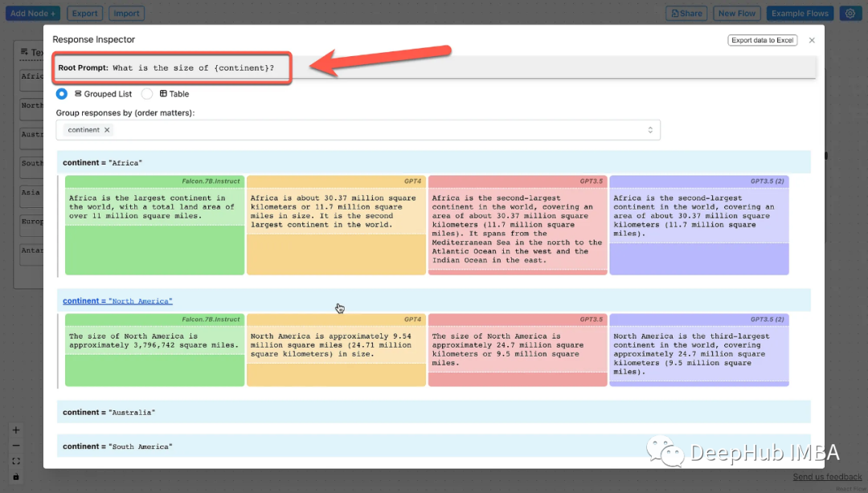868x493 pixels.
Task: Click GPT4 label in Africa group
Action: (x=412, y=181)
